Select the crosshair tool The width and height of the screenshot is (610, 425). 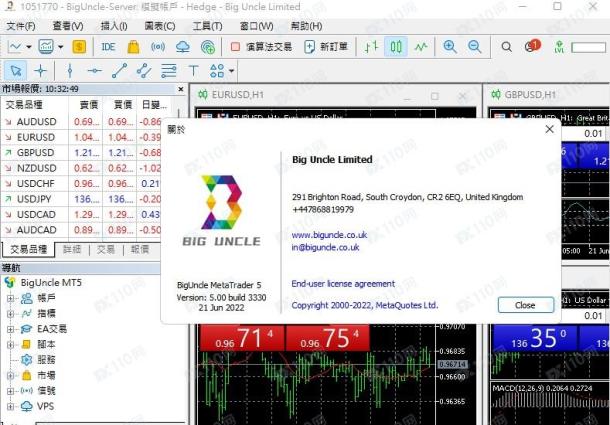[40, 71]
